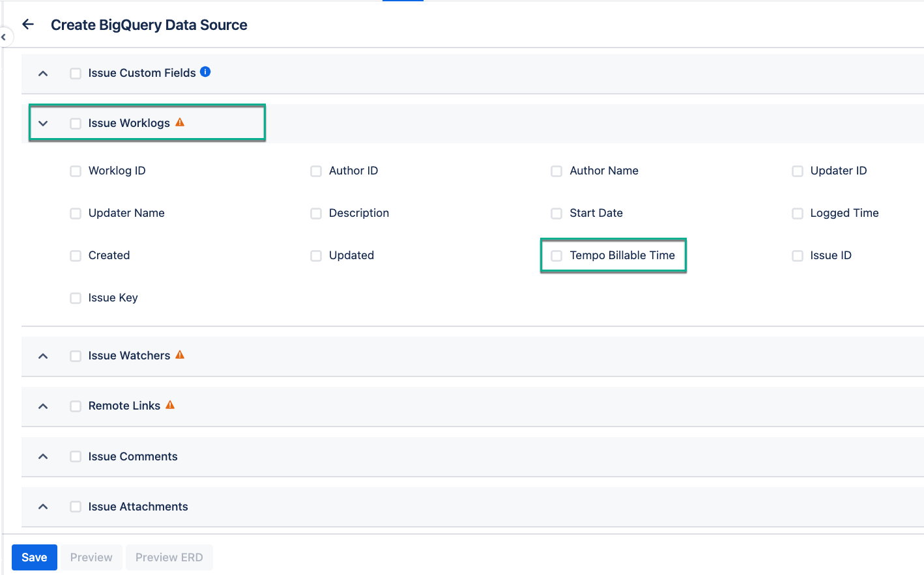
Task: Click warning icon beside Remote Links
Action: [x=170, y=405]
